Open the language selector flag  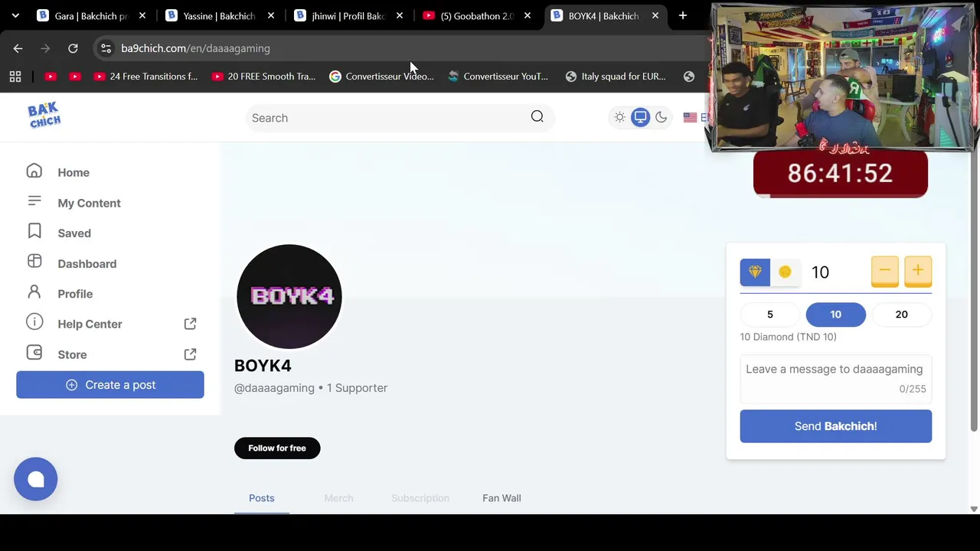pyautogui.click(x=691, y=118)
